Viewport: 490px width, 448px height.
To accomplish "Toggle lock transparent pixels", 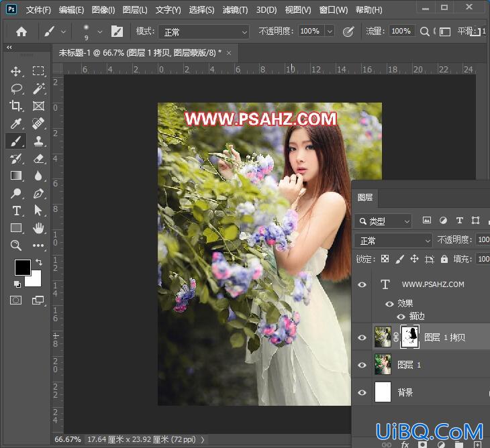I will [385, 259].
